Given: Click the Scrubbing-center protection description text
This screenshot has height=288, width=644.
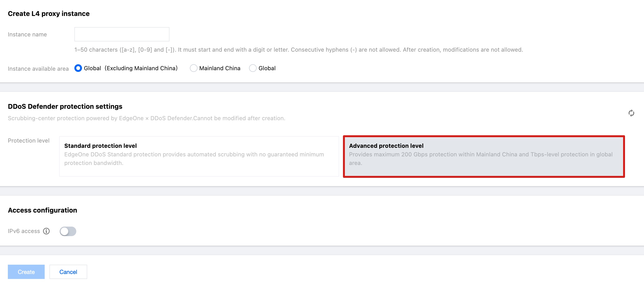Looking at the screenshot, I should tap(146, 118).
